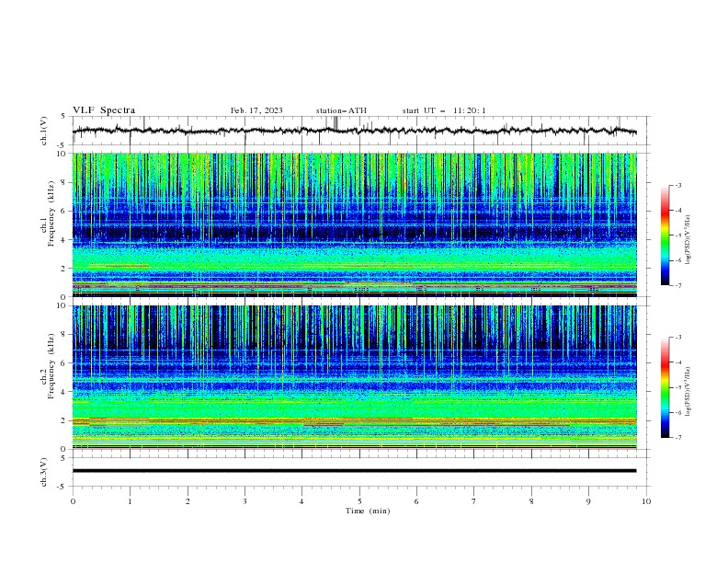Click the ch.2 spectrogram color scale bar
Screen dimensions: 728x563
click(x=665, y=387)
